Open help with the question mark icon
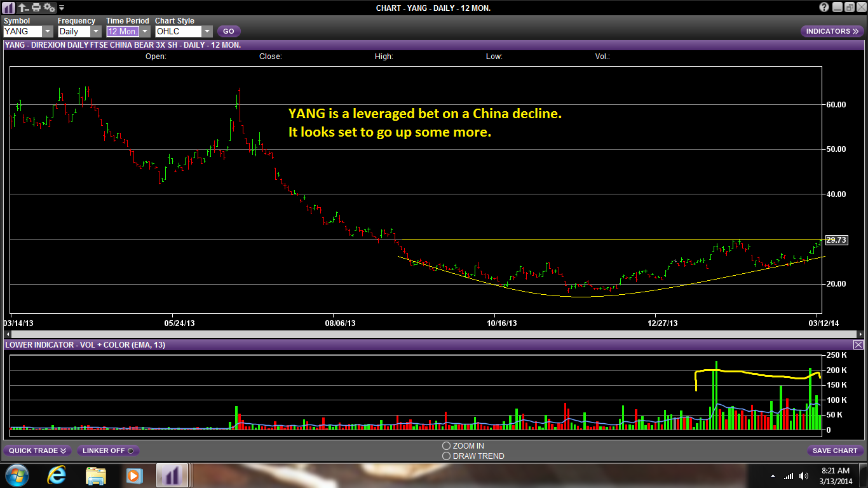868x488 pixels. click(824, 8)
